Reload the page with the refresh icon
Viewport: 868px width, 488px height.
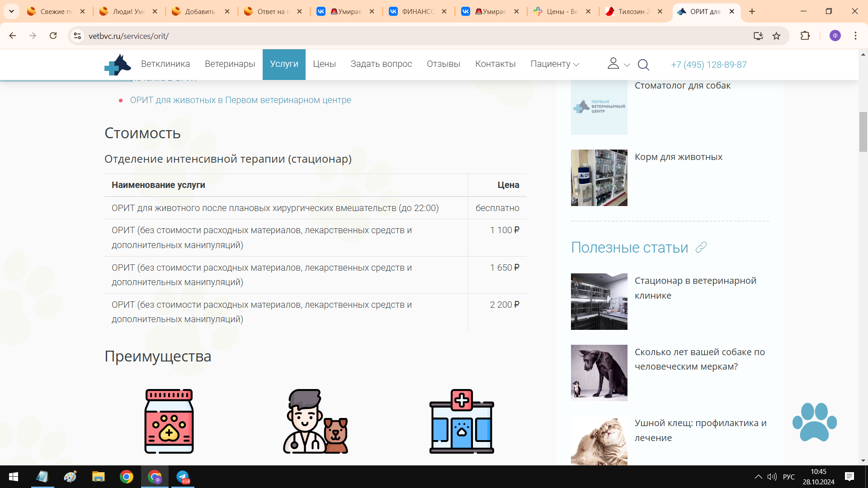pyautogui.click(x=53, y=36)
